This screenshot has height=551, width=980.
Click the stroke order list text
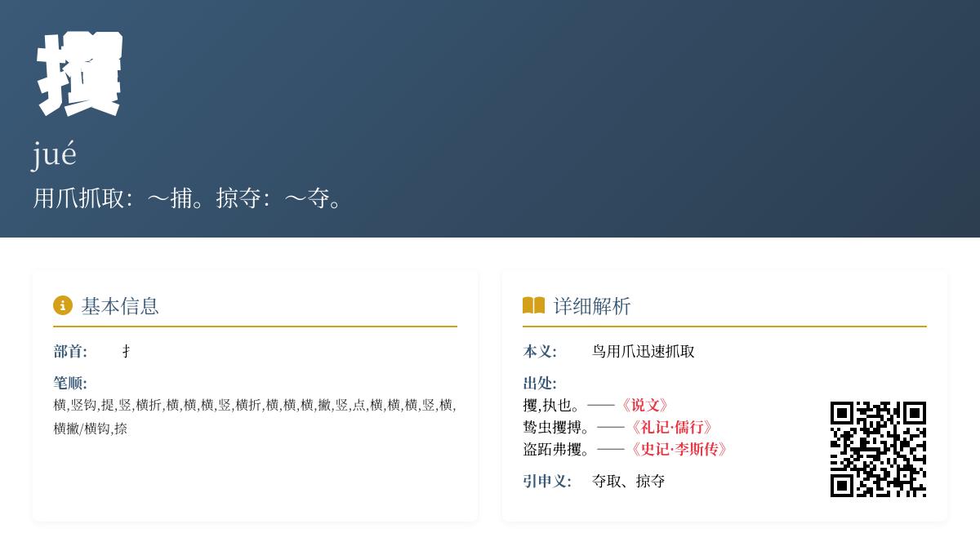click(x=255, y=416)
